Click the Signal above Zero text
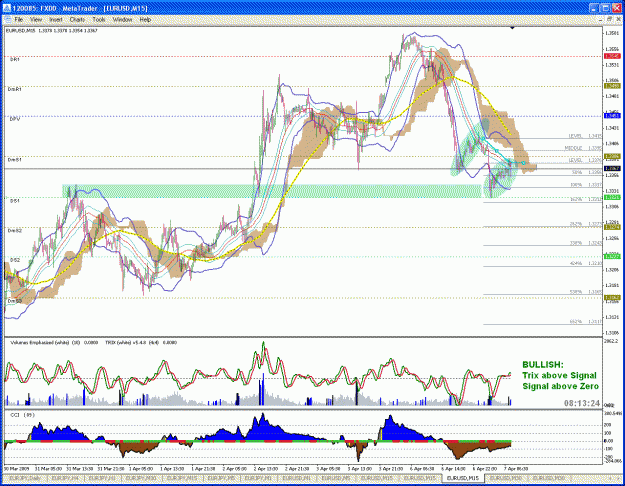 (560, 386)
